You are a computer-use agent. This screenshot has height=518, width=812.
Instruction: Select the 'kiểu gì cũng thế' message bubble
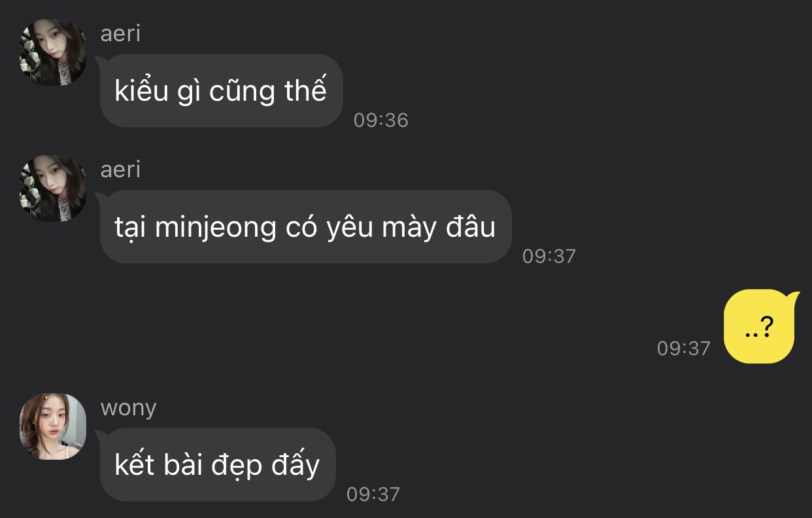point(220,90)
